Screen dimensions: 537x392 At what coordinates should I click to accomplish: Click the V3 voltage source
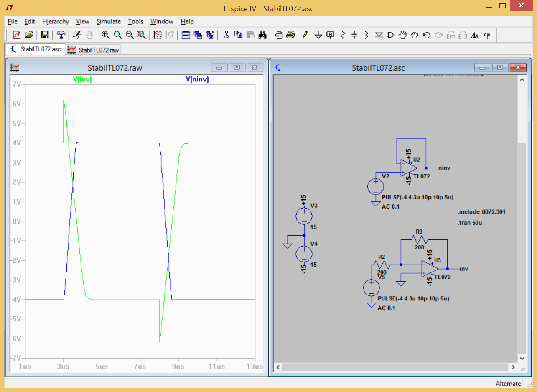coord(304,216)
